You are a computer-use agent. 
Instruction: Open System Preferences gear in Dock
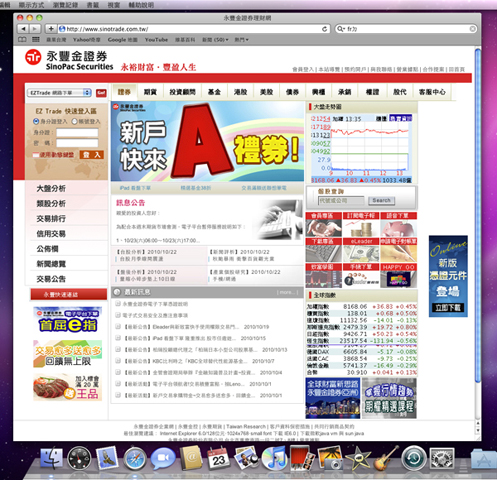[442, 459]
